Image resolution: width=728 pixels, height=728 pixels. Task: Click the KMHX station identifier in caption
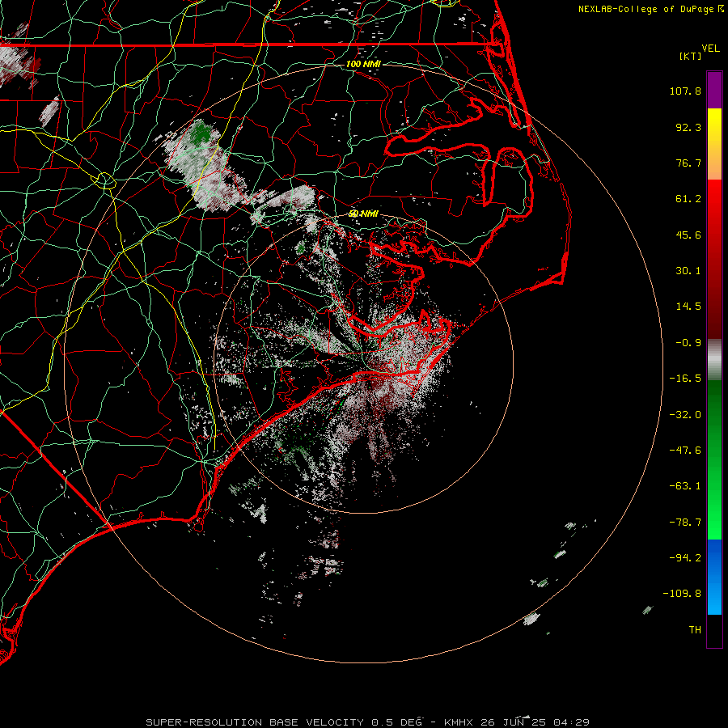coord(459,722)
